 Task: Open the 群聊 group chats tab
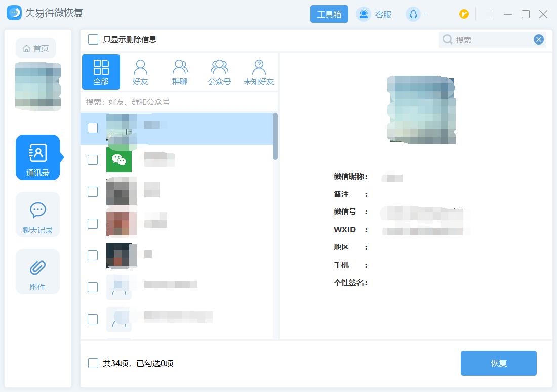click(180, 71)
